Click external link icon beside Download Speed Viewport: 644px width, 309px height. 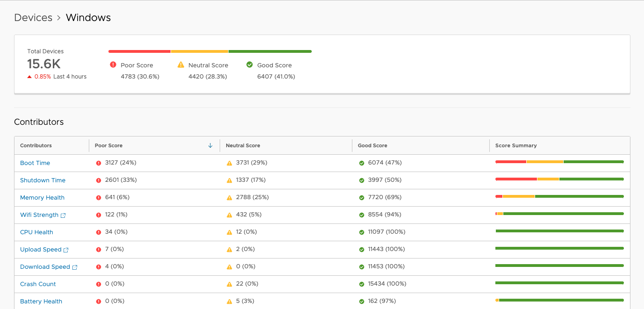[x=74, y=267]
